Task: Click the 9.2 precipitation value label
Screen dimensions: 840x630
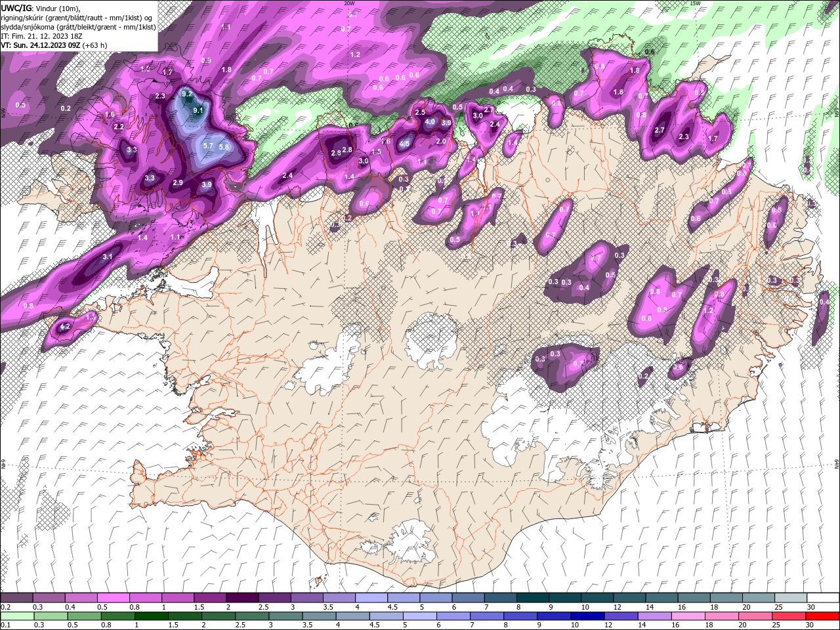Action: pos(187,94)
